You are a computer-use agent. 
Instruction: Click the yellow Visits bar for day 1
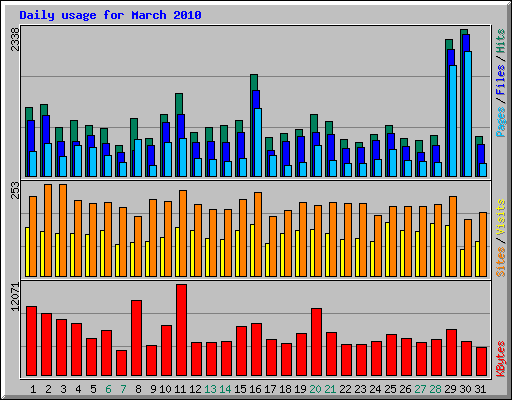click(x=27, y=252)
